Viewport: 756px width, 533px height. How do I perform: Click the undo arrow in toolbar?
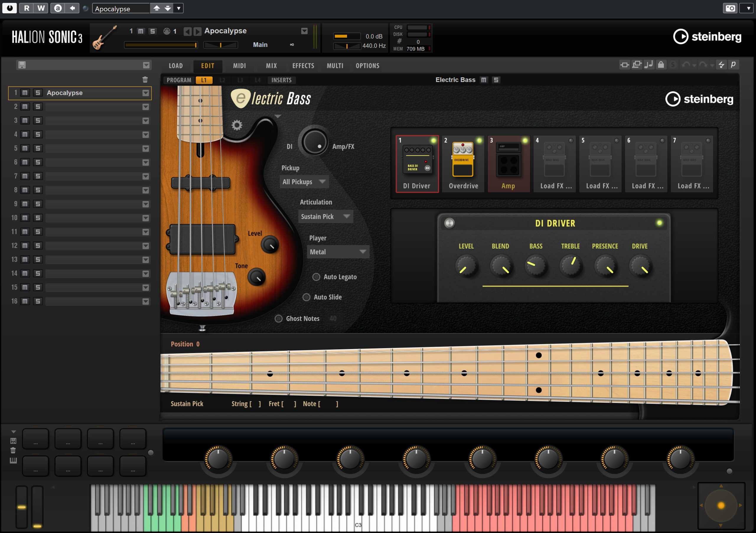pos(686,65)
